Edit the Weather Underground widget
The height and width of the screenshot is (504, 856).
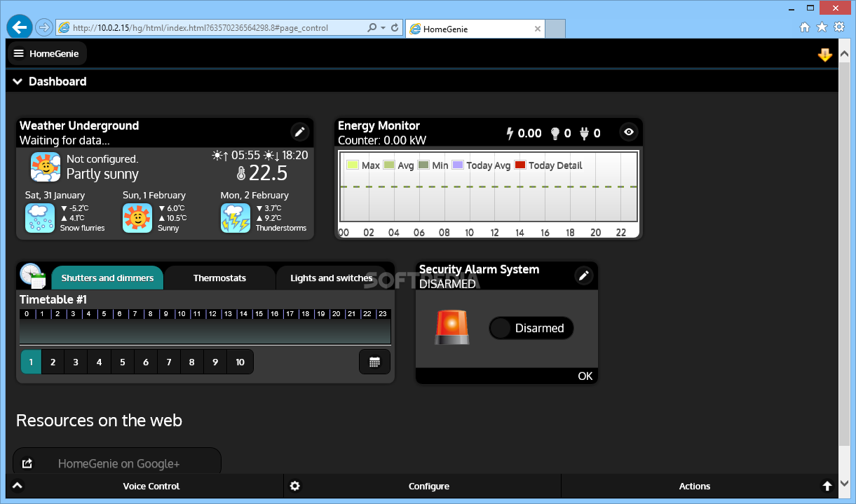(299, 131)
